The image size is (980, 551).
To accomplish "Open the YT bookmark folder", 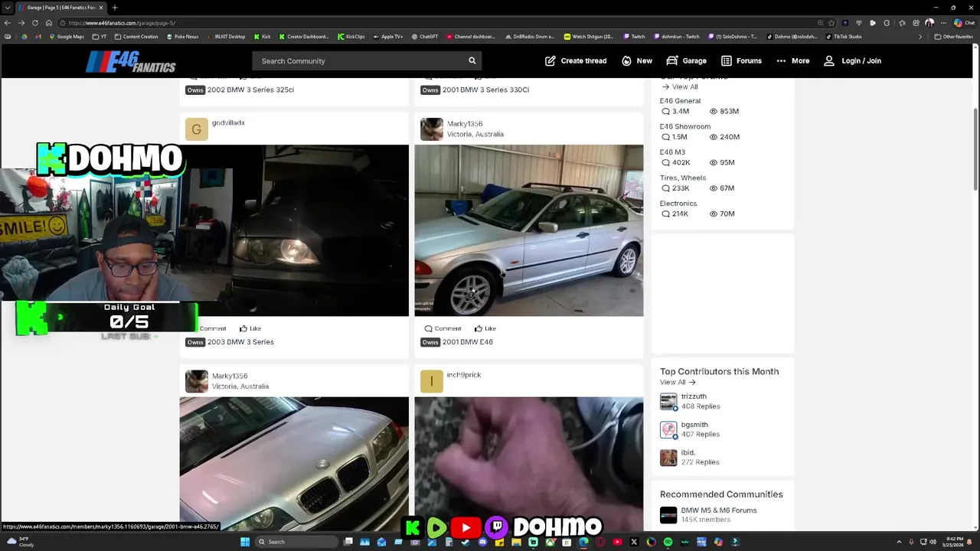I will click(x=100, y=37).
